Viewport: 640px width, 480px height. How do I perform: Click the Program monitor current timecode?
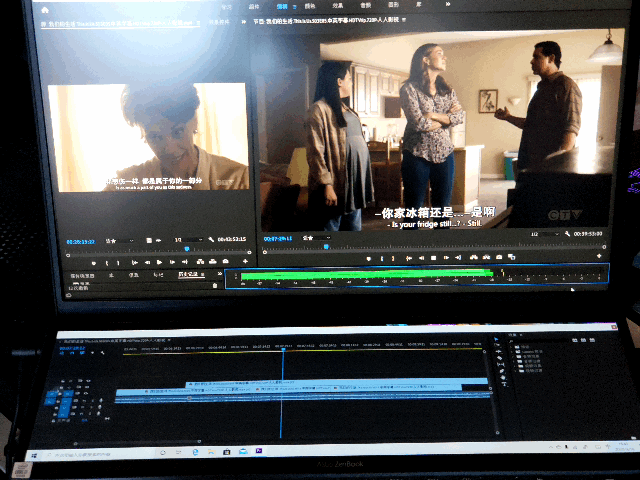click(x=278, y=238)
